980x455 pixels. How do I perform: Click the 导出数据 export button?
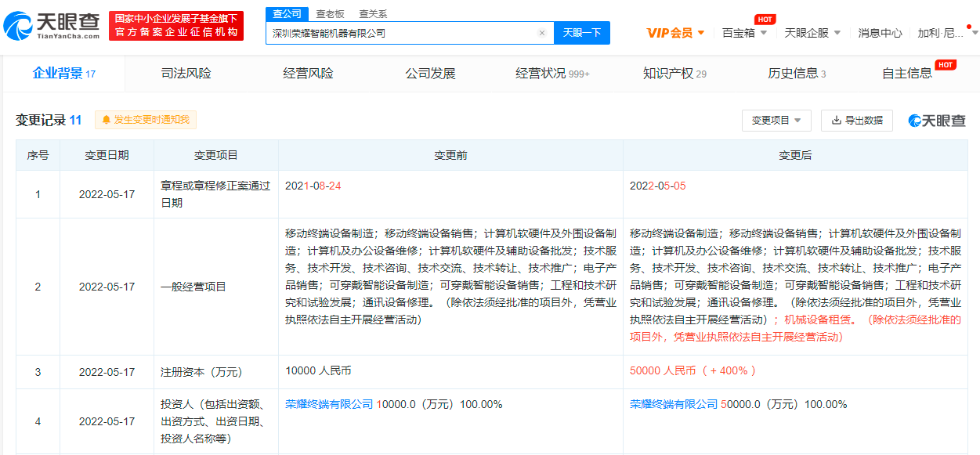coord(857,120)
